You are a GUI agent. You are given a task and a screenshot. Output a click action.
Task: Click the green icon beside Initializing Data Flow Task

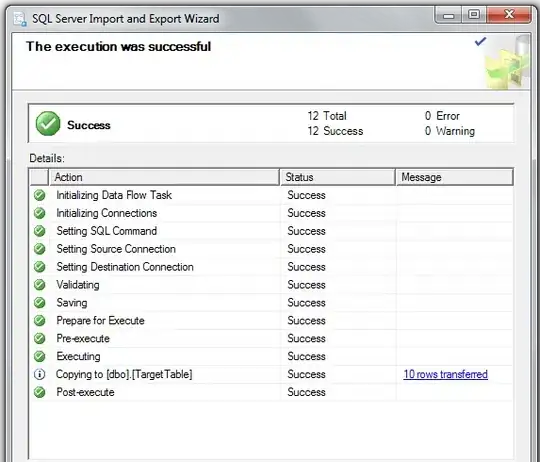pyautogui.click(x=40, y=195)
